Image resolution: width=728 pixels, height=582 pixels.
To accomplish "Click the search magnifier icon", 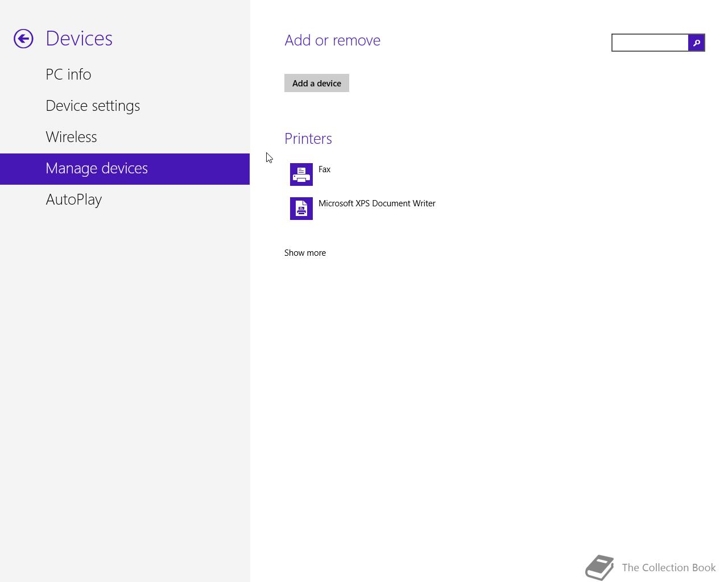I will (x=697, y=43).
